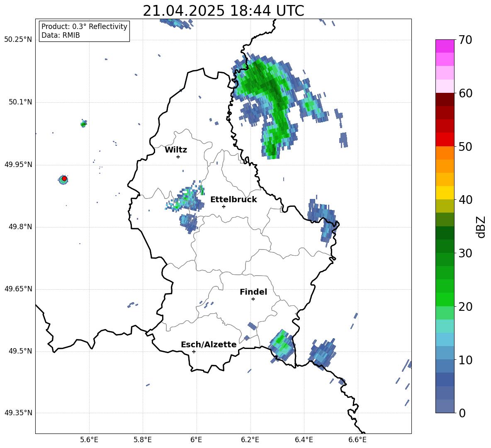Click the 49.95°N latitude label
This screenshot has width=491, height=448.
point(18,165)
